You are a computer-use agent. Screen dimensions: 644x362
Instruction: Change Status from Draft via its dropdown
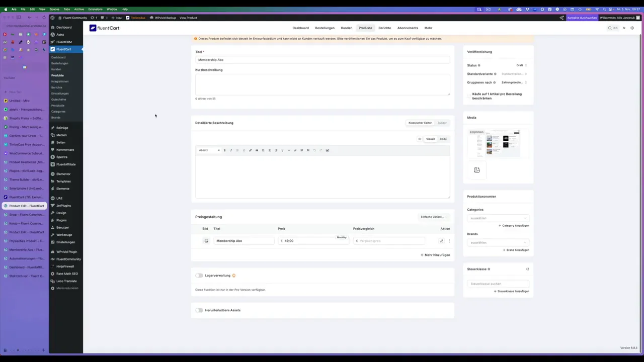point(521,65)
